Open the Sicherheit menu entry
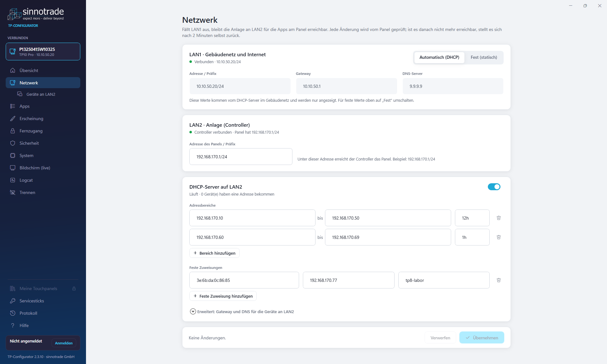The height and width of the screenshot is (364, 607). [43, 143]
